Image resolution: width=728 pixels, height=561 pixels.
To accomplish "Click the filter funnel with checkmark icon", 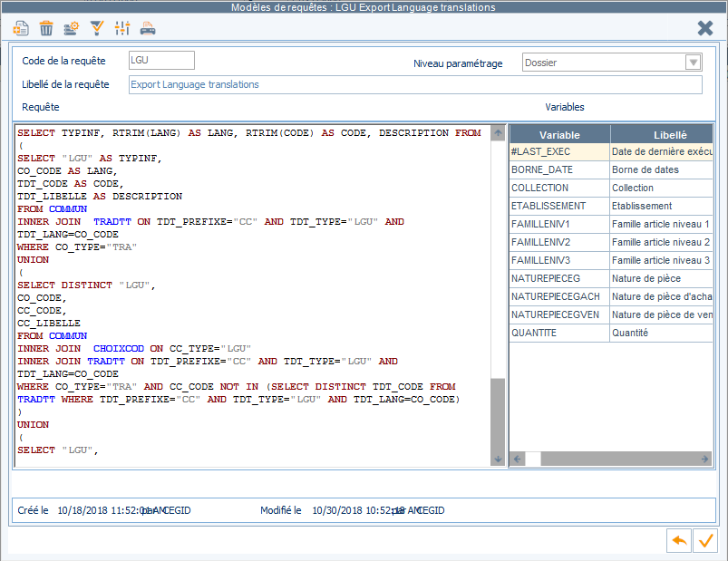I will 97,28.
